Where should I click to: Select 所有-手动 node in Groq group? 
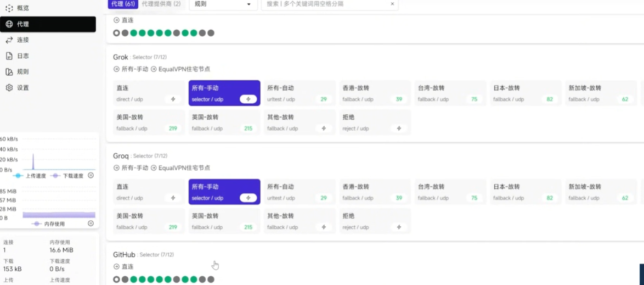224,192
